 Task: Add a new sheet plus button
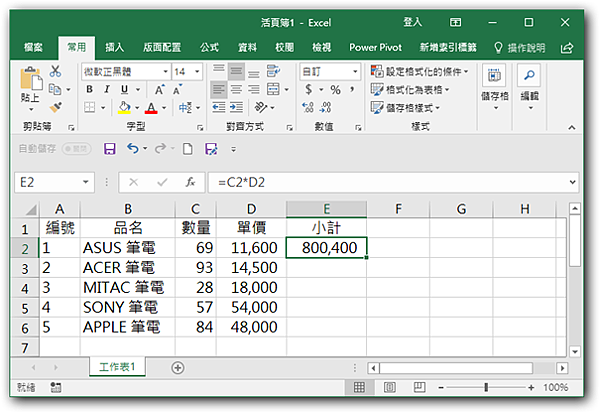point(178,368)
